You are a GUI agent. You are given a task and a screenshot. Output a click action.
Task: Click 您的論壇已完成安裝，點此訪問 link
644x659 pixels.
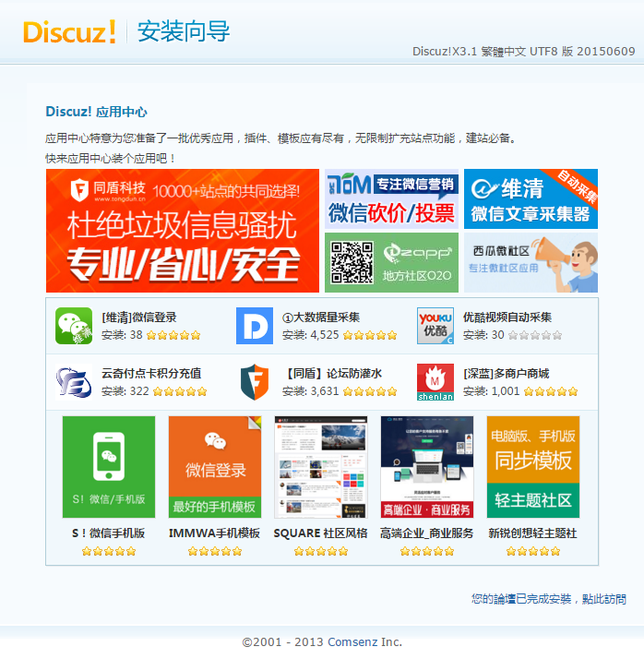tap(549, 599)
